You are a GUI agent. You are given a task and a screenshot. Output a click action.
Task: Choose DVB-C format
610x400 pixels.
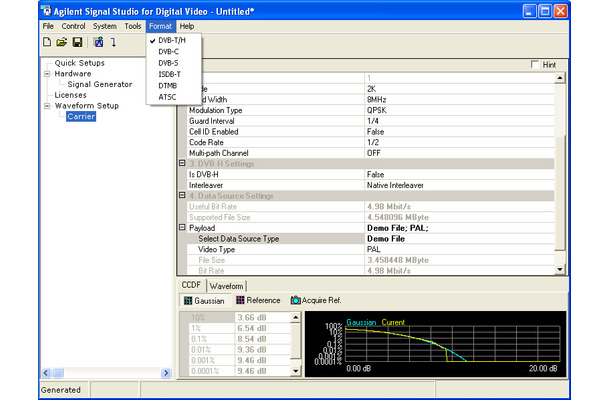point(174,51)
